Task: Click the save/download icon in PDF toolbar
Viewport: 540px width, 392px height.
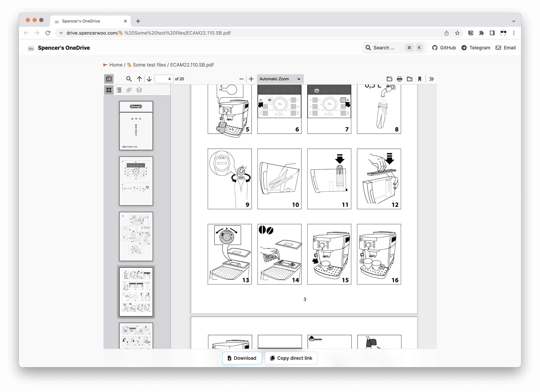Action: [410, 79]
